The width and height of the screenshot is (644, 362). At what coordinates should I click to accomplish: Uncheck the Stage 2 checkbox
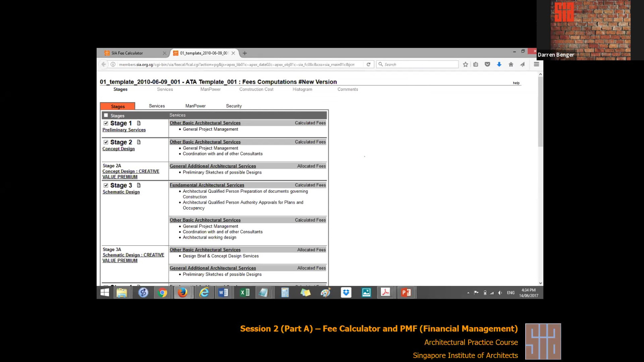106,142
